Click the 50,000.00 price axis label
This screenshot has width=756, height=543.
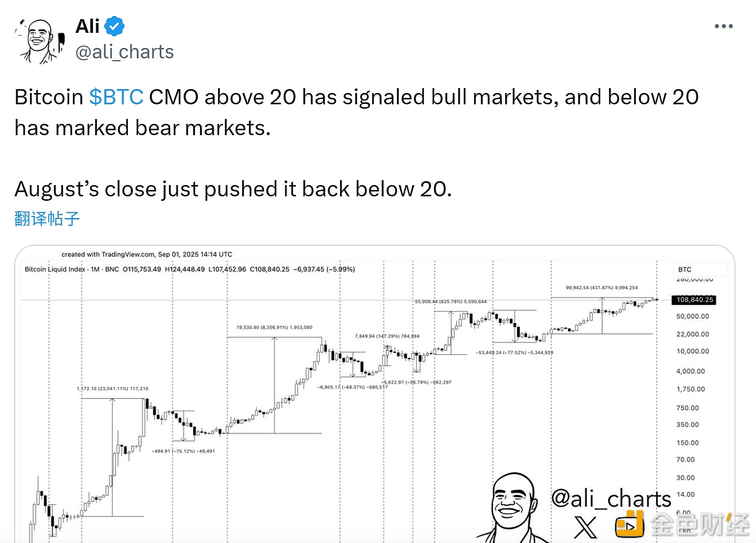[x=692, y=317]
